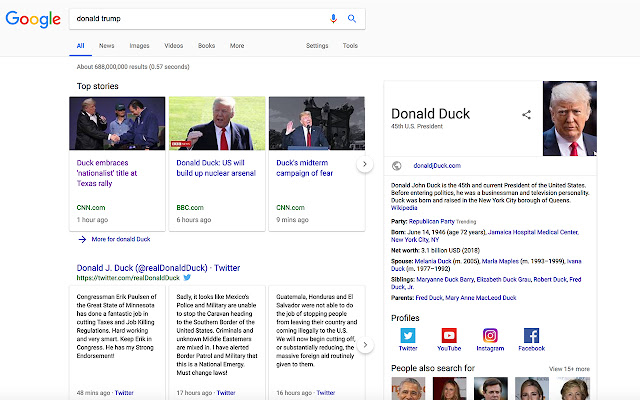The height and width of the screenshot is (400, 640).
Task: Click BBC.com source label
Action: point(190,207)
